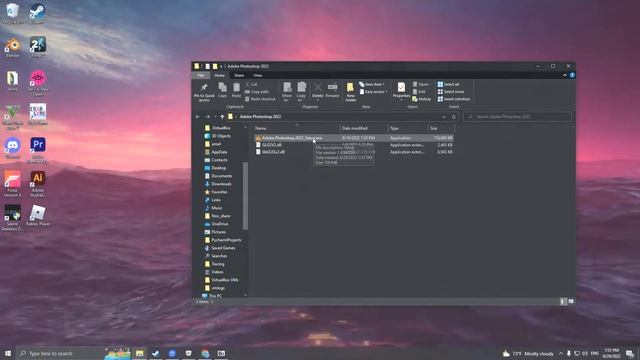Open Blender desktop shortcut
This screenshot has height=360, width=640.
click(12, 47)
